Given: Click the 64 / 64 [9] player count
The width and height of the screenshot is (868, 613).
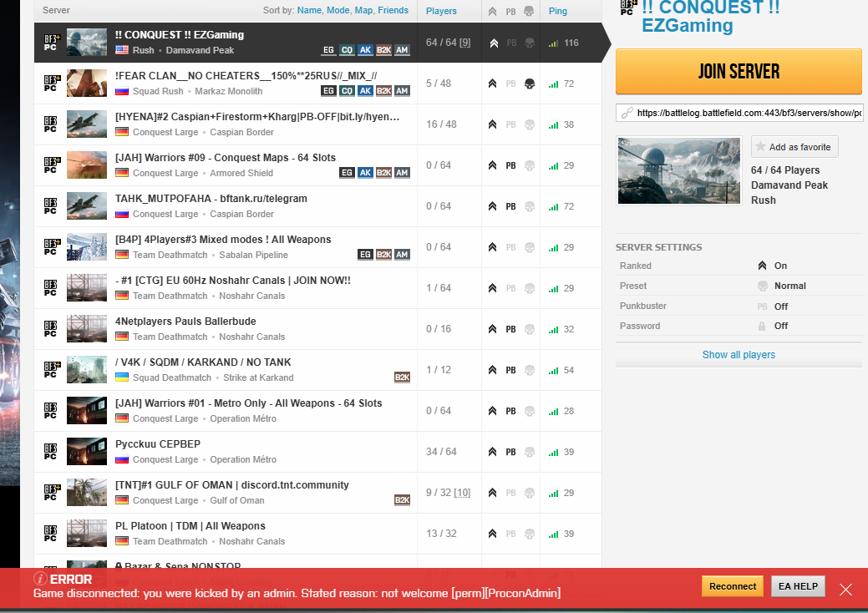Looking at the screenshot, I should pyautogui.click(x=448, y=43).
